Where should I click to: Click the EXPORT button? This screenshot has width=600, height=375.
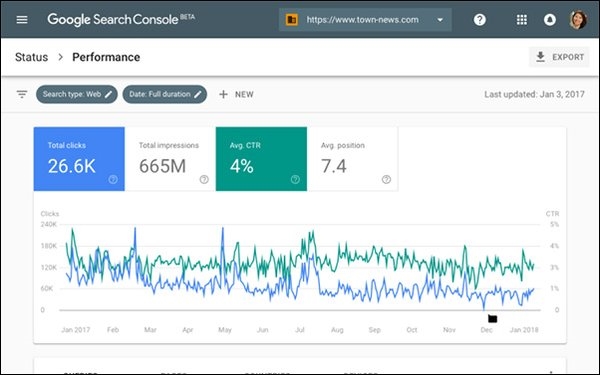tap(559, 57)
